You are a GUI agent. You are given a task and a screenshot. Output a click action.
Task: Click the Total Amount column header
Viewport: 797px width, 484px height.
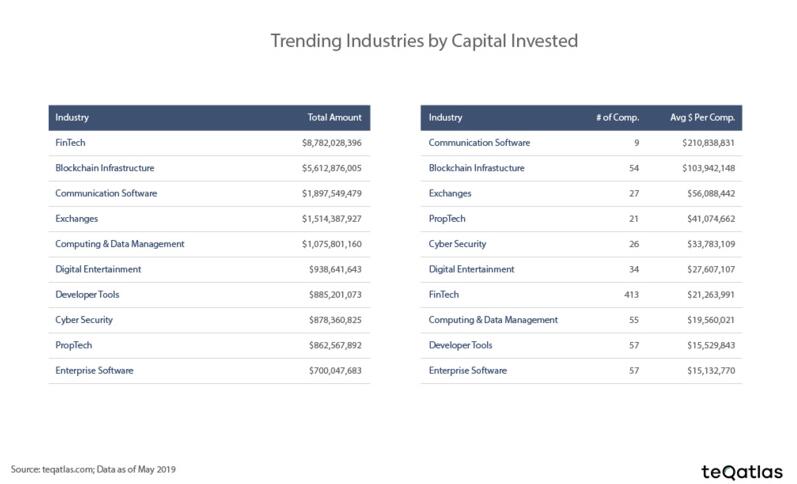[334, 117]
